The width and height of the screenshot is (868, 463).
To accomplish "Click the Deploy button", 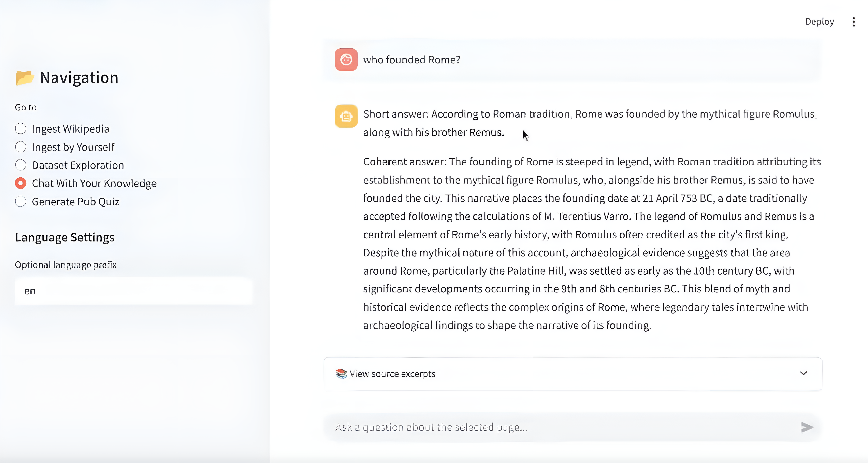I will coord(819,22).
